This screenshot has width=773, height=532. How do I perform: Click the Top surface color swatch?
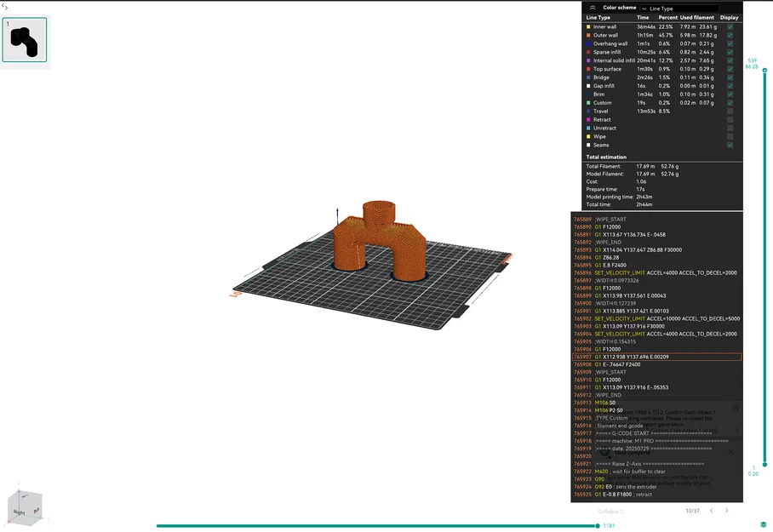pos(588,69)
